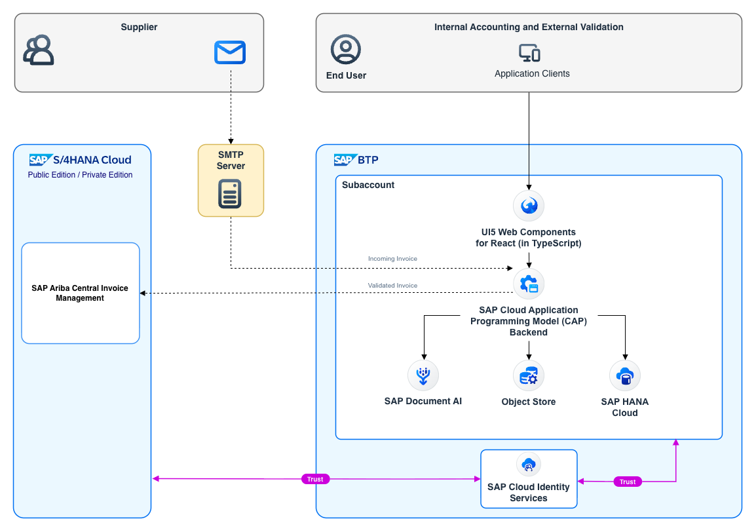The height and width of the screenshot is (532, 756).
Task: Click the Application Clients devices icon
Action: pyautogui.click(x=529, y=53)
